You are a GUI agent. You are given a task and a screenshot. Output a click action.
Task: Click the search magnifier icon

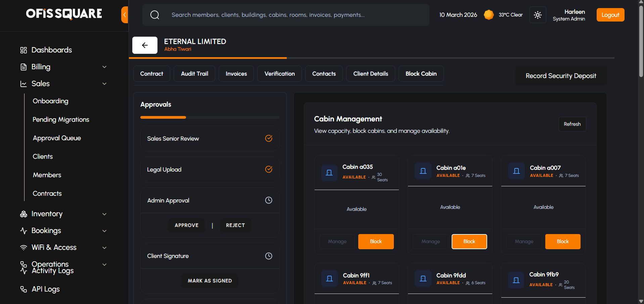pos(155,15)
